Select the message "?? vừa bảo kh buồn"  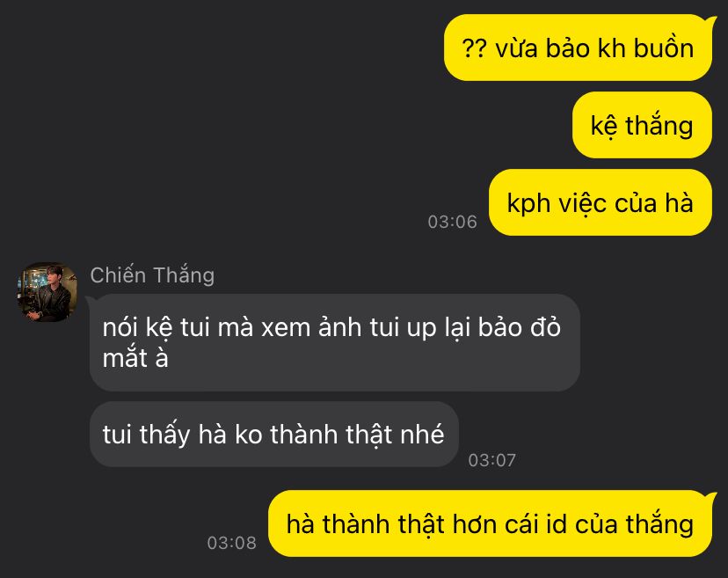578,48
